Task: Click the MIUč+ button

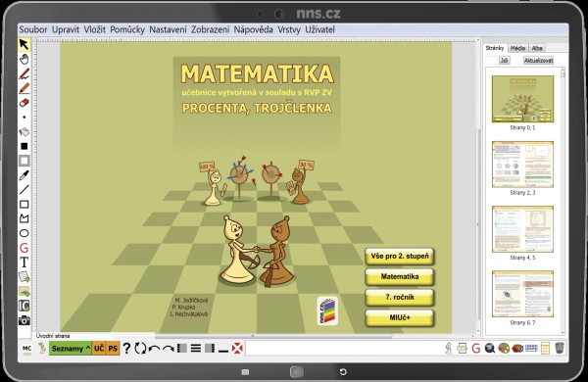Action: pyautogui.click(x=400, y=318)
